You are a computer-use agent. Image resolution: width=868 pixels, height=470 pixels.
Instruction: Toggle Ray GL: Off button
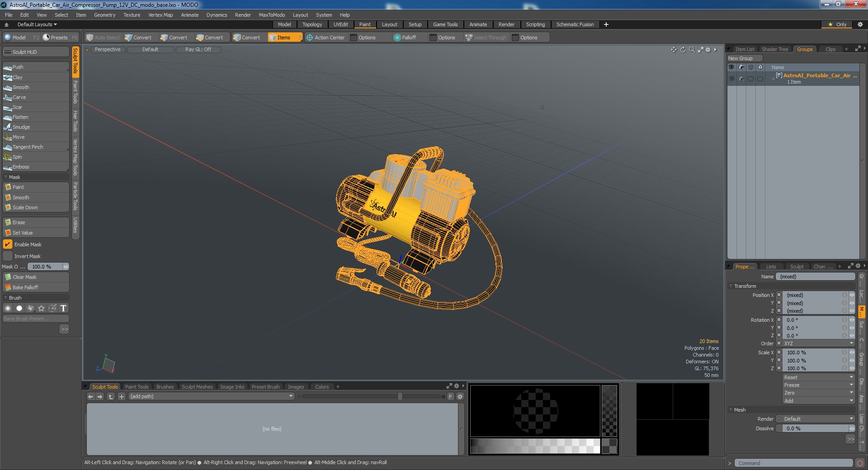[198, 50]
